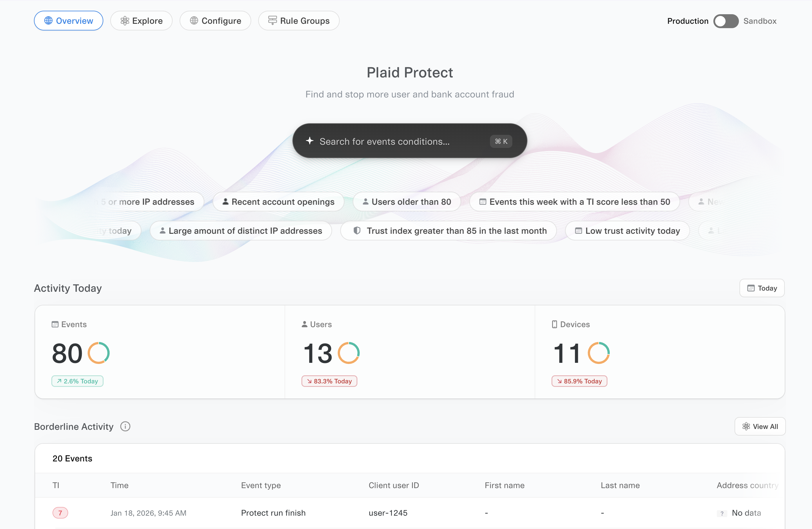This screenshot has width=812, height=529.
Task: Click the View All button
Action: 760,426
